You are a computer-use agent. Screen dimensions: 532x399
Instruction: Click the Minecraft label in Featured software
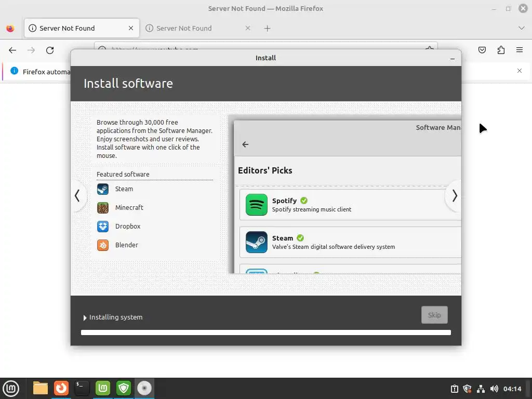point(129,208)
